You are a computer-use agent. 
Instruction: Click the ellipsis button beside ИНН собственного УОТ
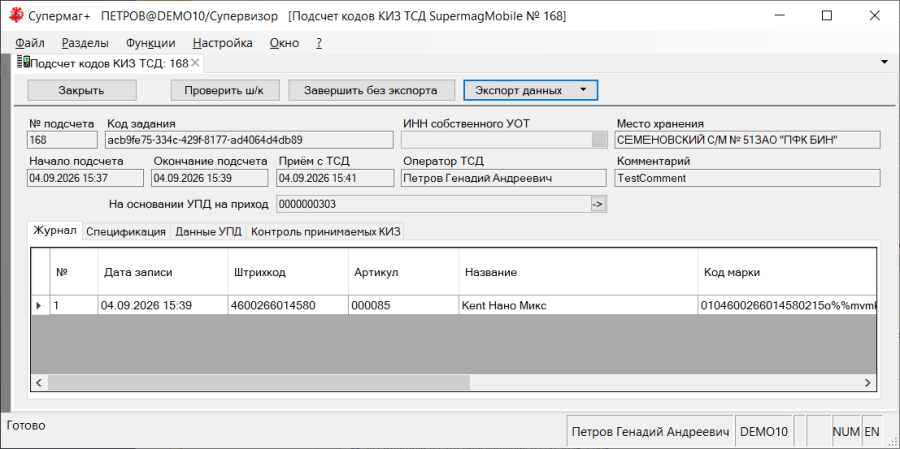point(599,140)
